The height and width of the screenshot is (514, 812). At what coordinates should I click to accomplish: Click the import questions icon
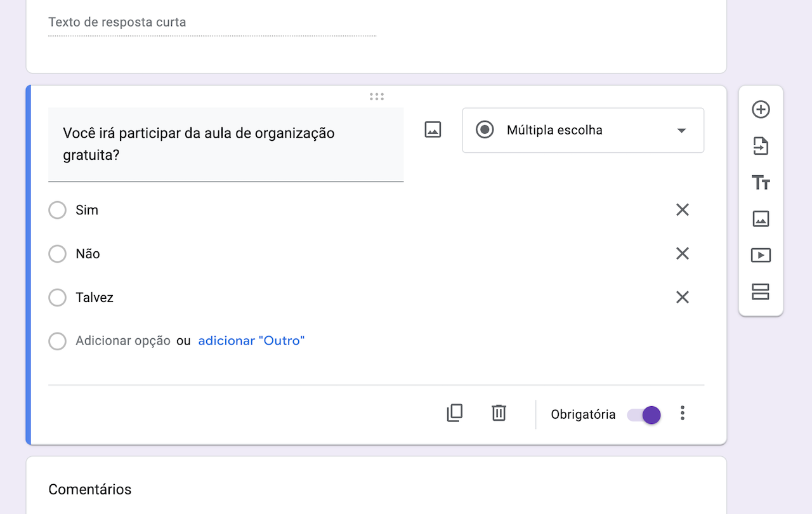[761, 145]
